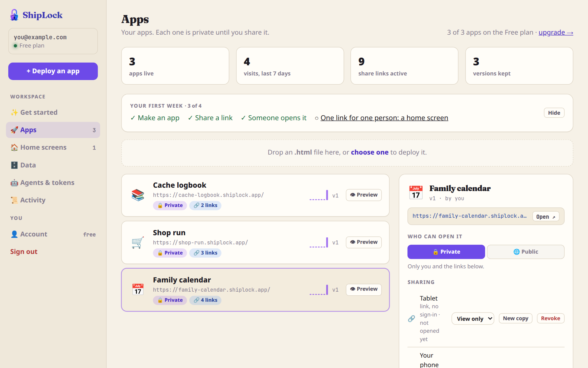The image size is (588, 368).
Task: Sign out of ShipLock
Action: coord(24,252)
